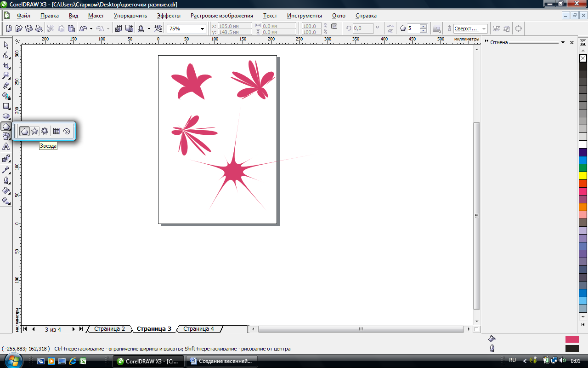Open the outline width Сверхт... dropdown

(x=484, y=29)
